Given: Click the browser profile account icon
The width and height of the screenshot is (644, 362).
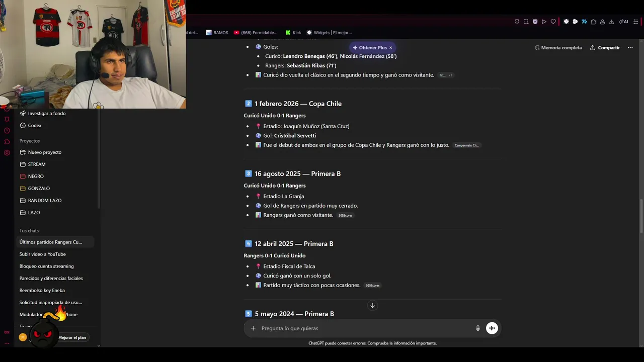Looking at the screenshot, I should coord(602,22).
